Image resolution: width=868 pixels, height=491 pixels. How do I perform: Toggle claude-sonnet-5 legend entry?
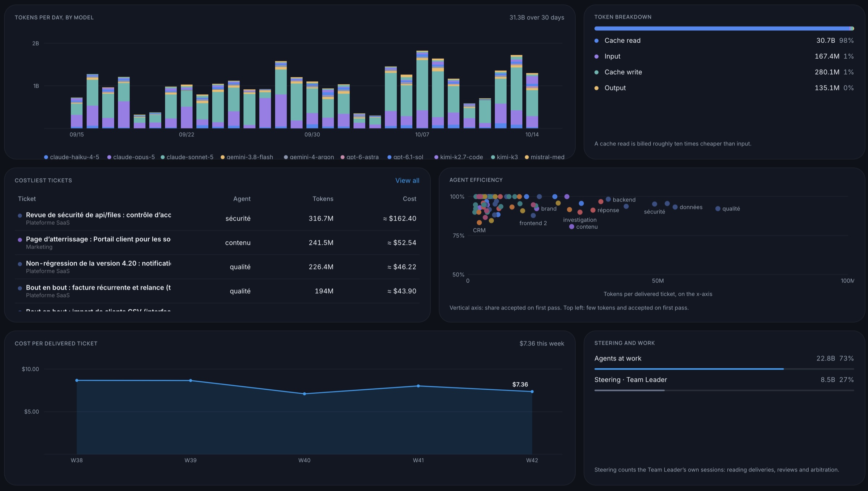187,157
